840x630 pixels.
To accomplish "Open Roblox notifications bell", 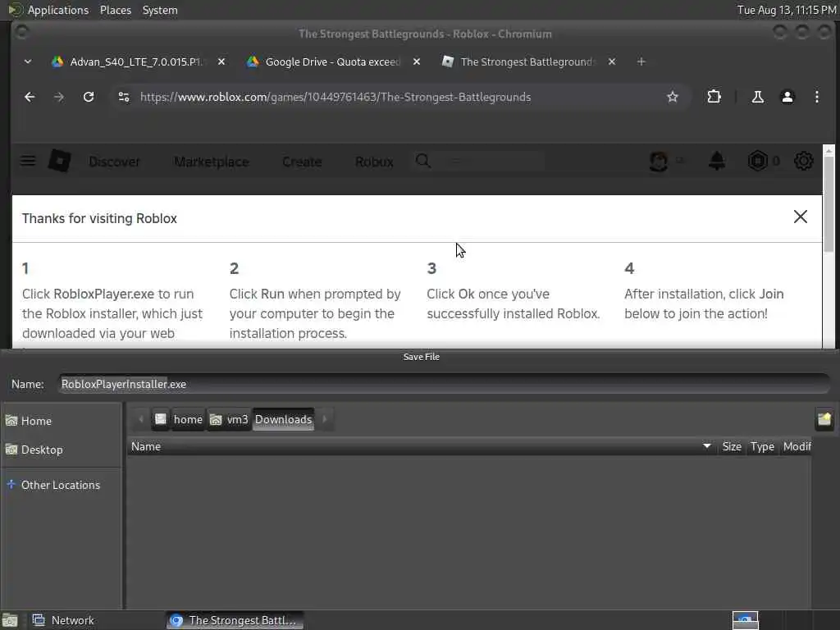I will (717, 161).
